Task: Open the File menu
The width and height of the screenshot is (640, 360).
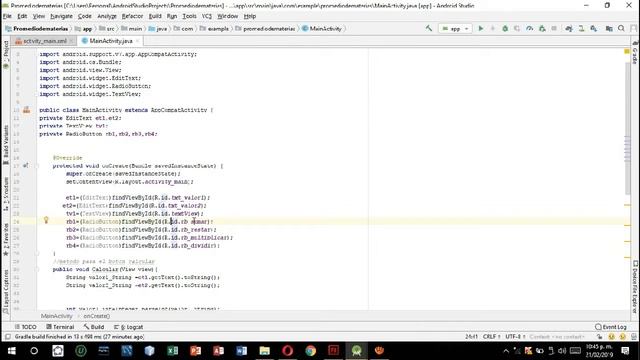Action: pyautogui.click(x=7, y=16)
